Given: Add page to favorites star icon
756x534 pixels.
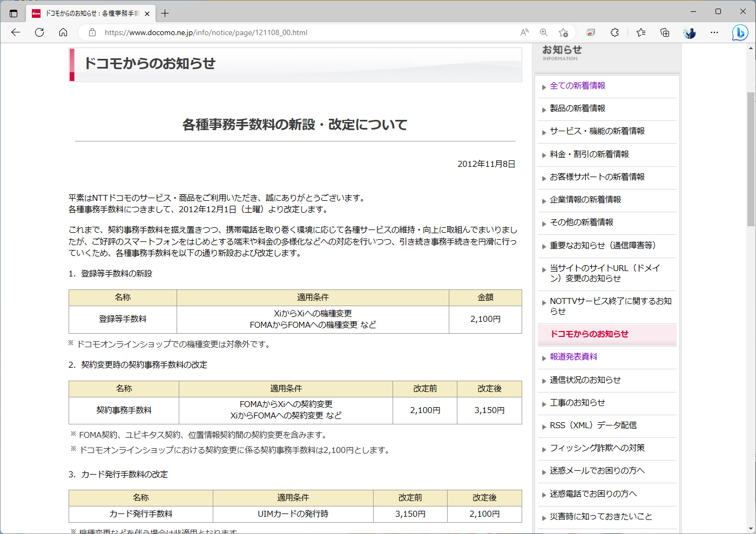Looking at the screenshot, I should pyautogui.click(x=563, y=32).
